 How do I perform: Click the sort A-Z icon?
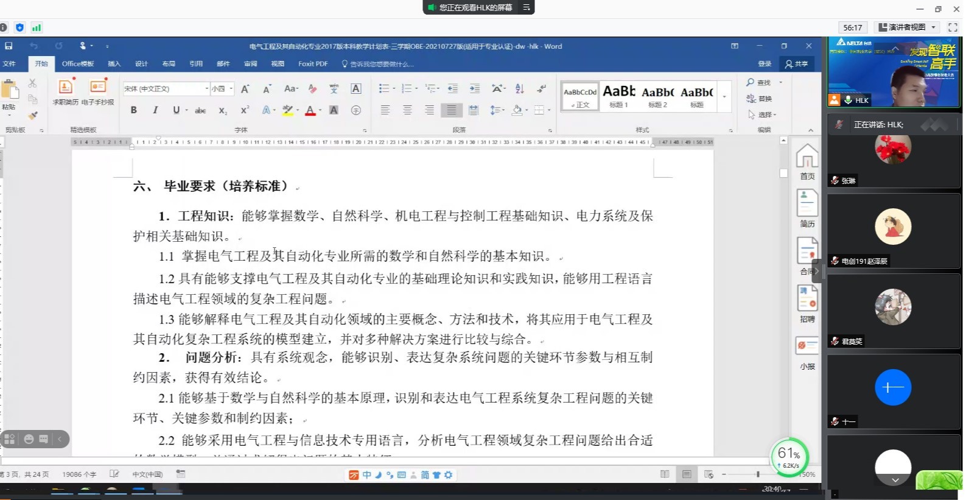[519, 89]
